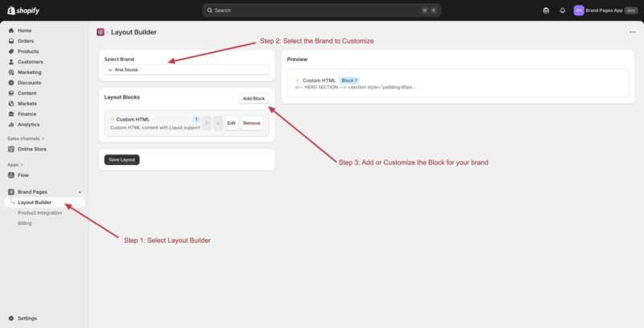Open the notifications bell
Image resolution: width=644 pixels, height=328 pixels.
pos(562,10)
